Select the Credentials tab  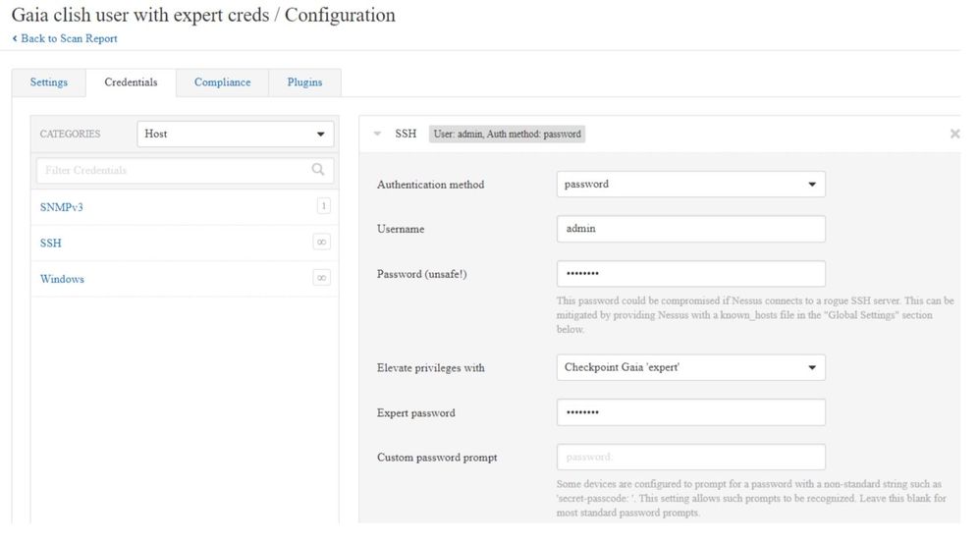(x=131, y=82)
